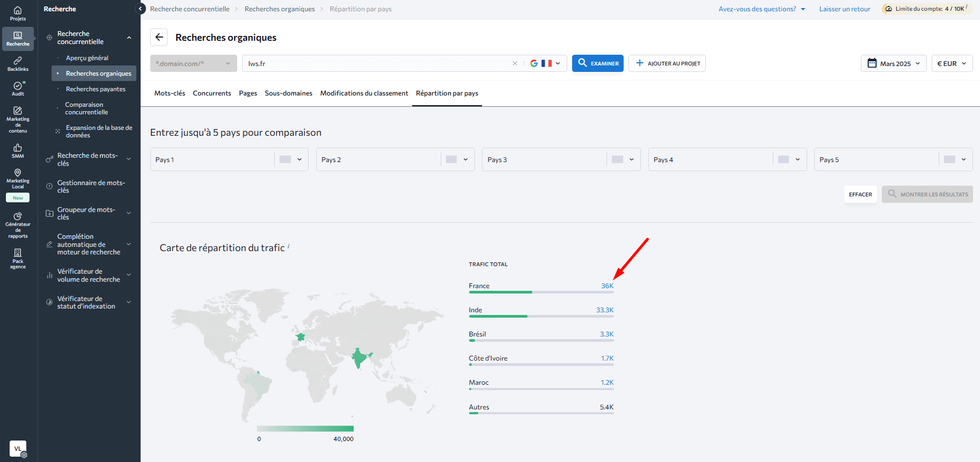Click the account limit cloud icon

tap(889, 9)
